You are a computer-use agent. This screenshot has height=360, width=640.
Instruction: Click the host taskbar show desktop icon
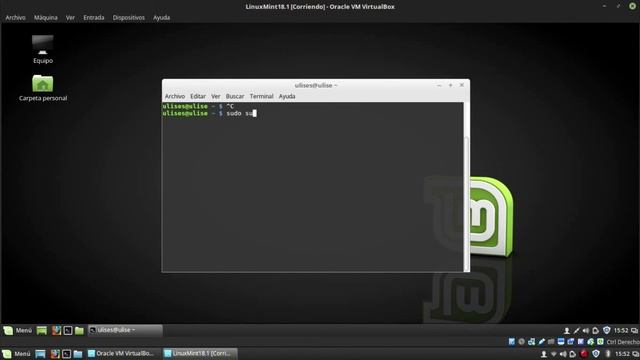pos(40,353)
